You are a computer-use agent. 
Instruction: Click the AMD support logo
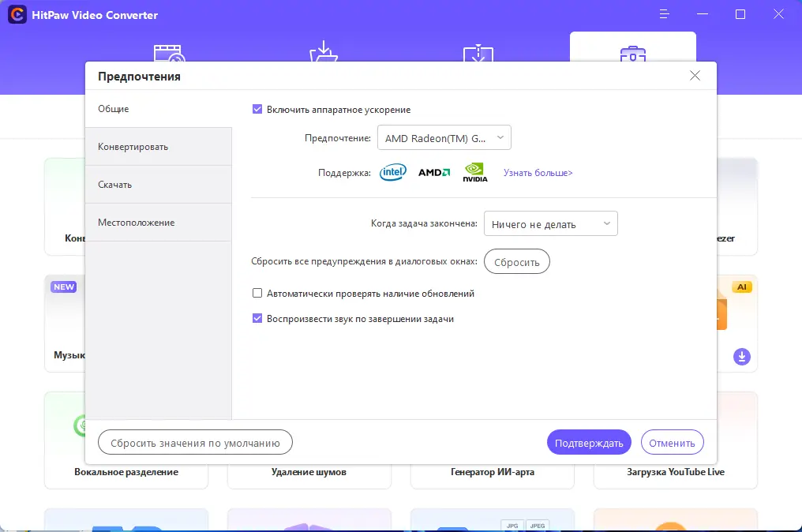[433, 172]
